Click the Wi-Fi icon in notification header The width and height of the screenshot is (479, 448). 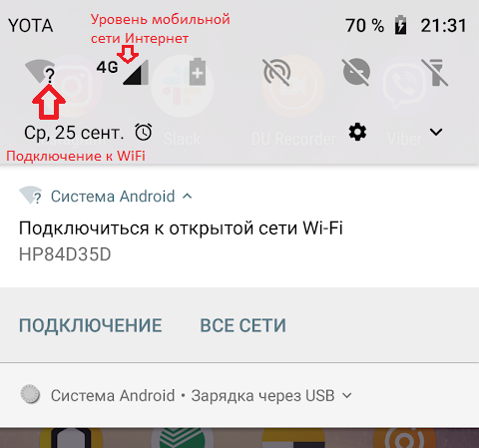coord(30,196)
